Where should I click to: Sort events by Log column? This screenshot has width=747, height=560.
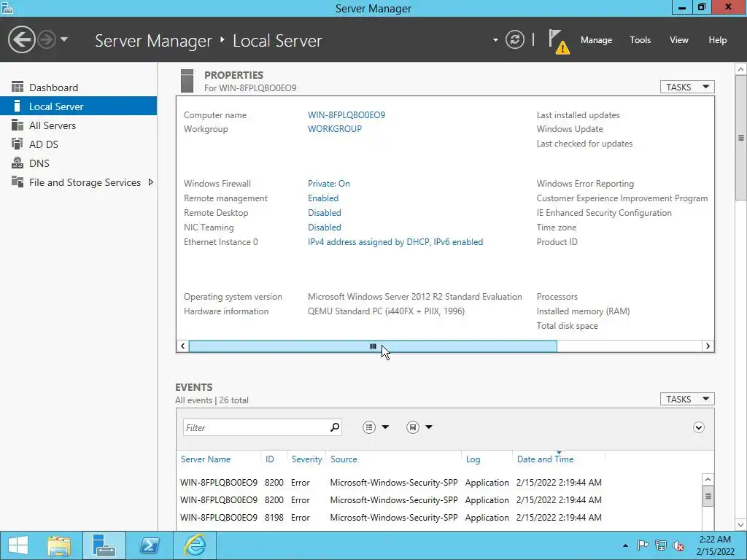click(473, 459)
